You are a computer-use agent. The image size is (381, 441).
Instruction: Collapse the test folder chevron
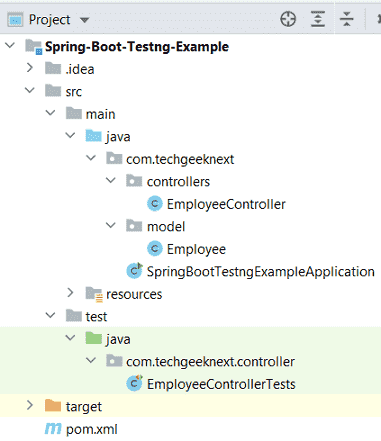(x=50, y=315)
